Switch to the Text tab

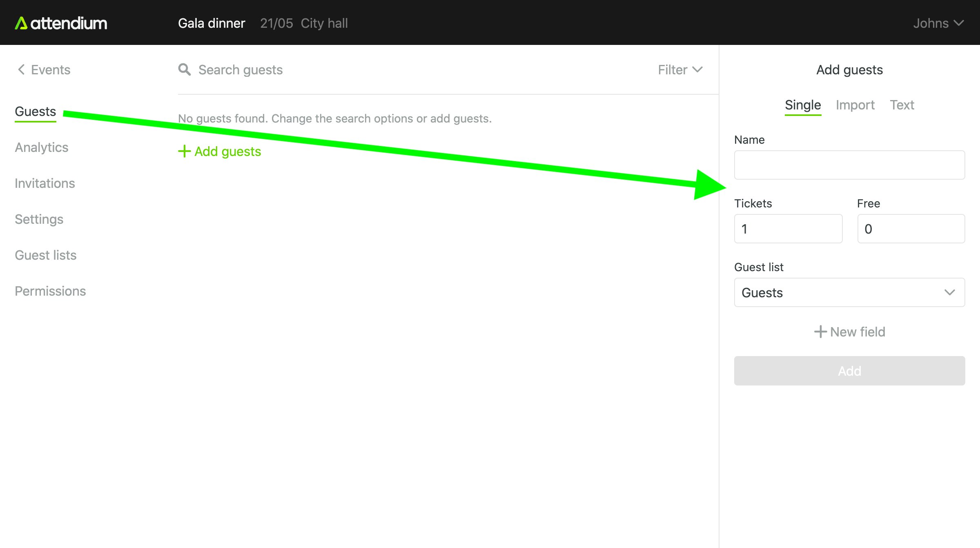point(902,105)
